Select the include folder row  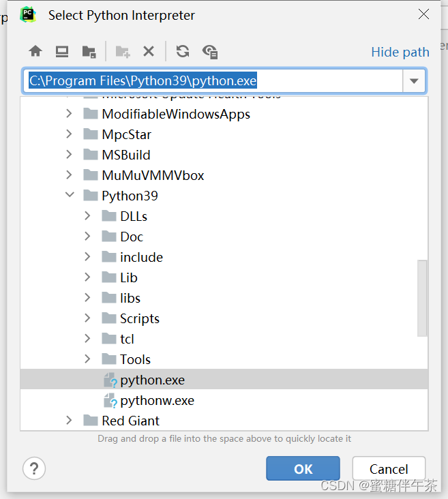pyautogui.click(x=224, y=257)
